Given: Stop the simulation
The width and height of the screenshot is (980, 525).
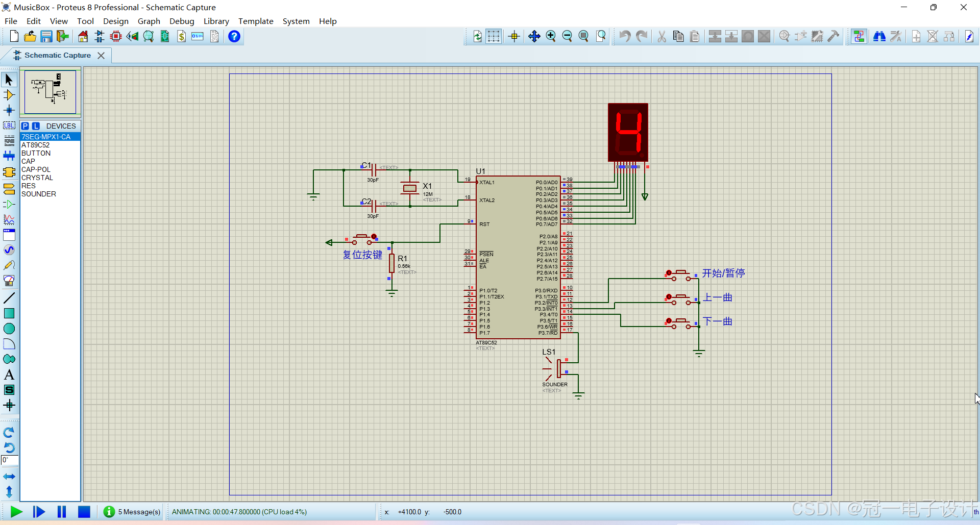Looking at the screenshot, I should (x=84, y=512).
